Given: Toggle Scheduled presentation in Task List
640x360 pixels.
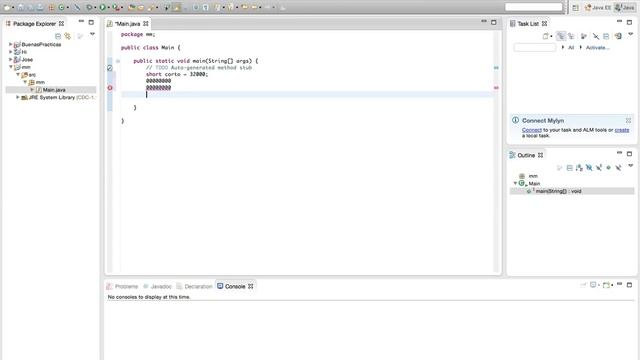Looking at the screenshot, I should point(571,36).
